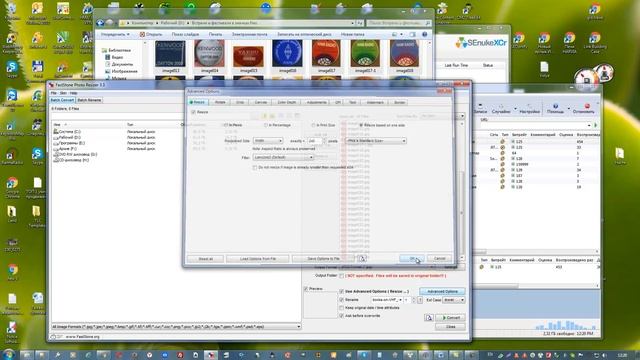Viewport: 640px width, 360px height.
Task: Toggle the Resize checkbox in Advanced Options
Action: click(x=193, y=112)
